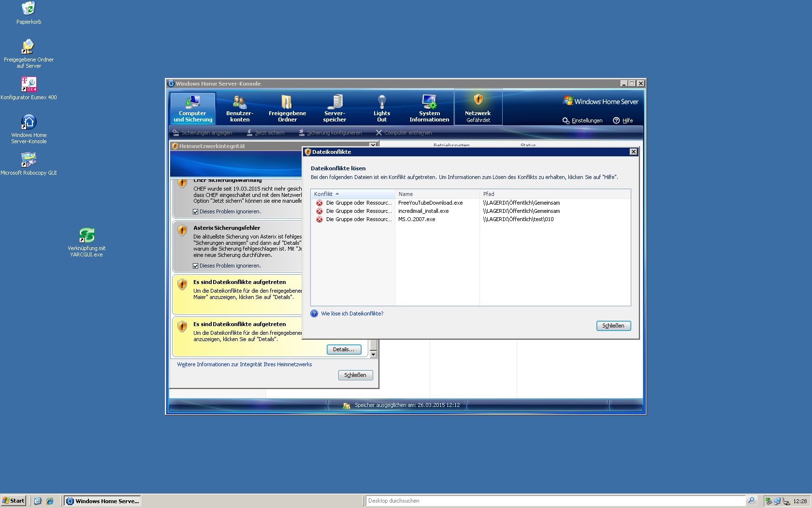Screen dimensions: 812x508
Task: Click help question mark icon in Dateikonflikte
Action: click(314, 314)
